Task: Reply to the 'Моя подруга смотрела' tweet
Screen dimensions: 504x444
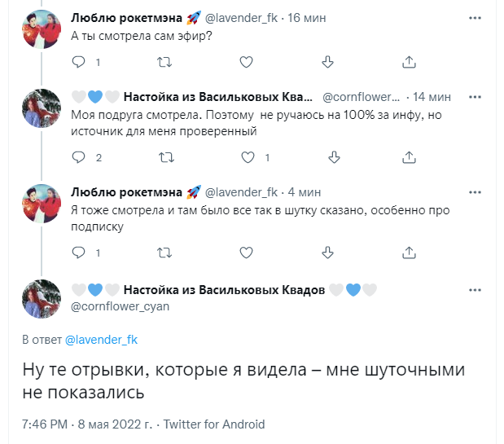Action: (79, 157)
